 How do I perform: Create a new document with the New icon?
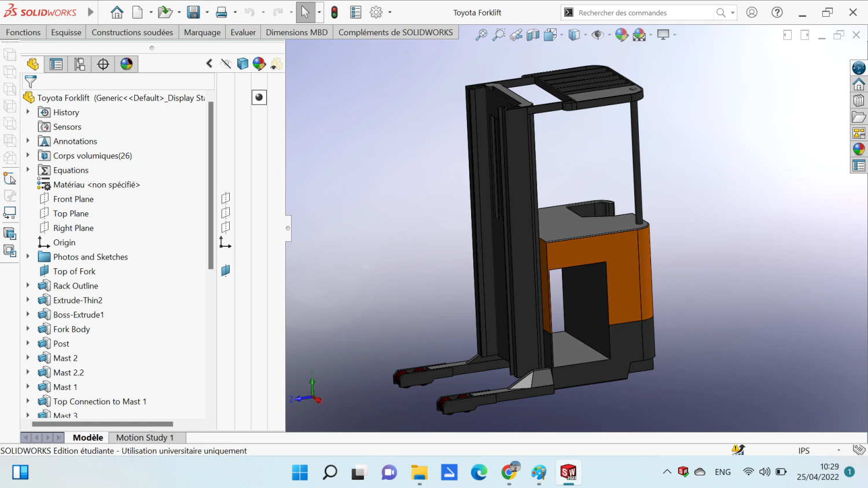click(x=137, y=12)
